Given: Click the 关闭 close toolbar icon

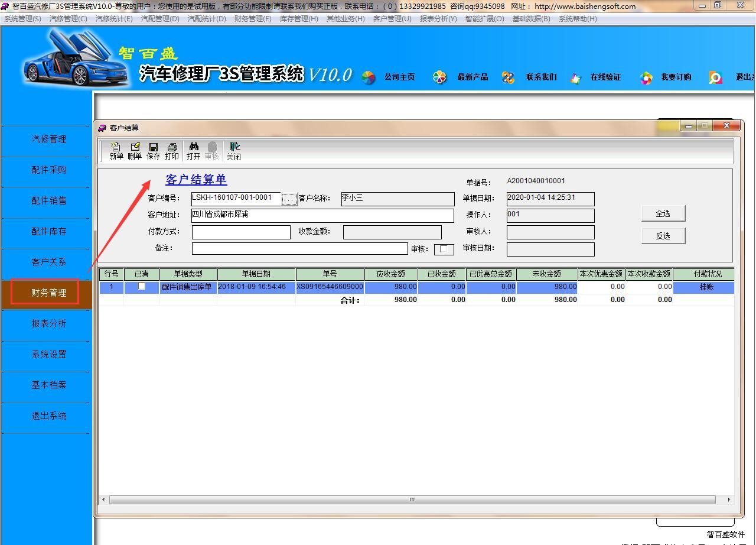Looking at the screenshot, I should (234, 151).
